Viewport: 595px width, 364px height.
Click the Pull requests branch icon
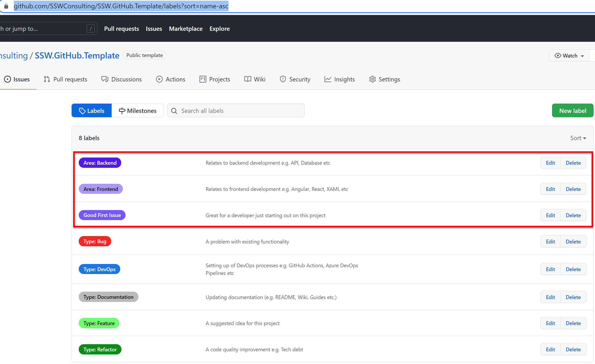point(47,79)
